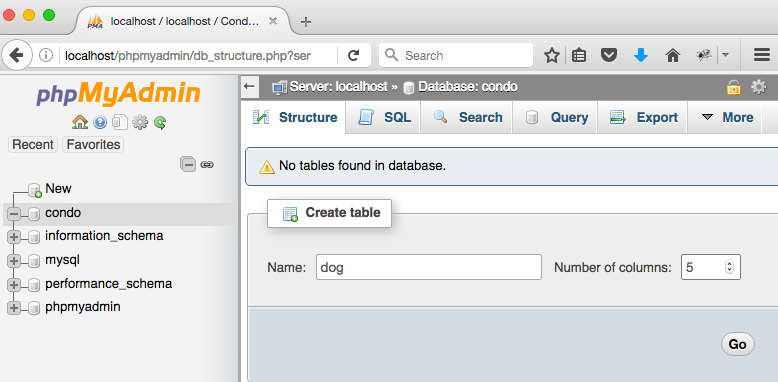
Task: Click the No tables found message
Action: (x=362, y=166)
